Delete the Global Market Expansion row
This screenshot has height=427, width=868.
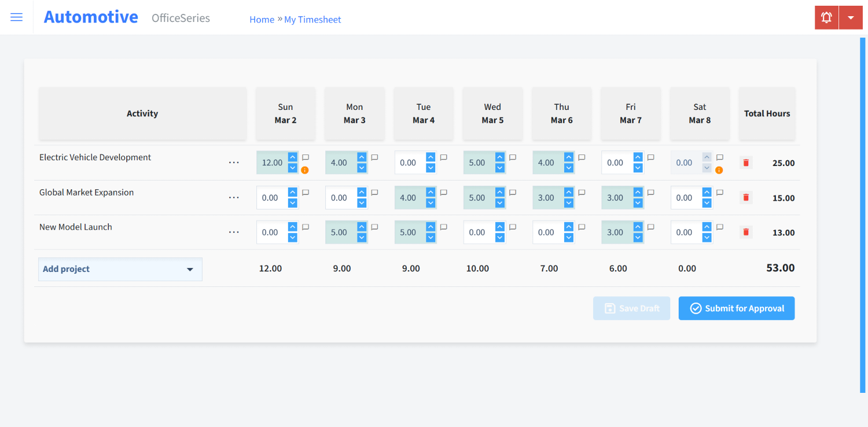[745, 197]
